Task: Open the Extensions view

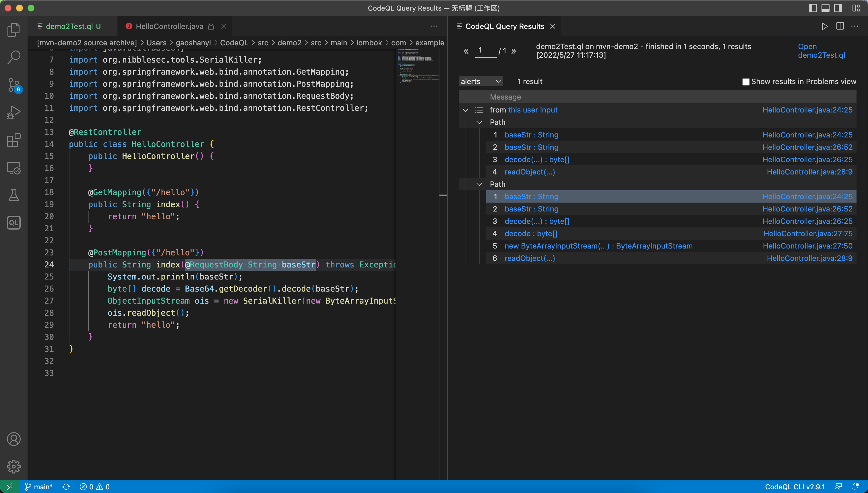Action: 13,140
